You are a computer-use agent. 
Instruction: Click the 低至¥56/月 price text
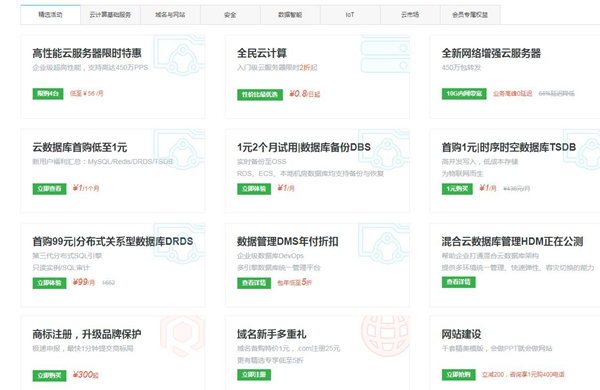tap(86, 93)
